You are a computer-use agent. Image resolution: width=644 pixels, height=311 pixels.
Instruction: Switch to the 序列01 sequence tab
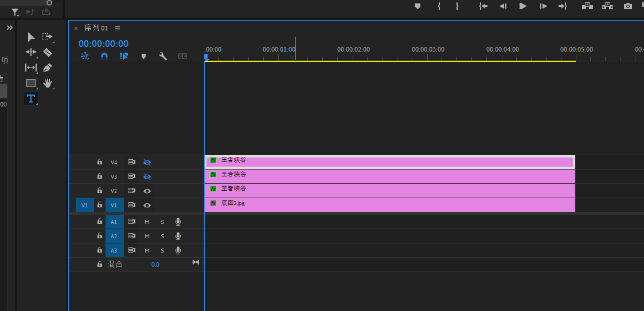click(96, 28)
